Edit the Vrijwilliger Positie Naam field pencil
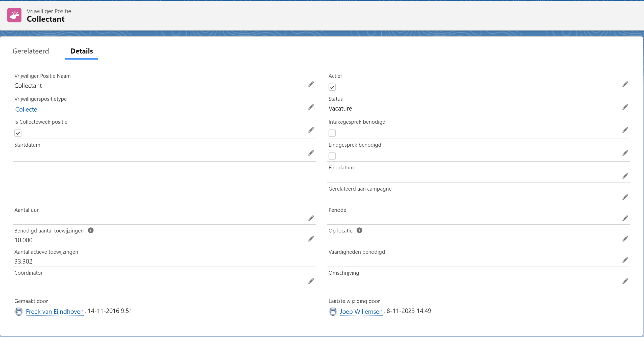644x337 pixels. pos(311,84)
